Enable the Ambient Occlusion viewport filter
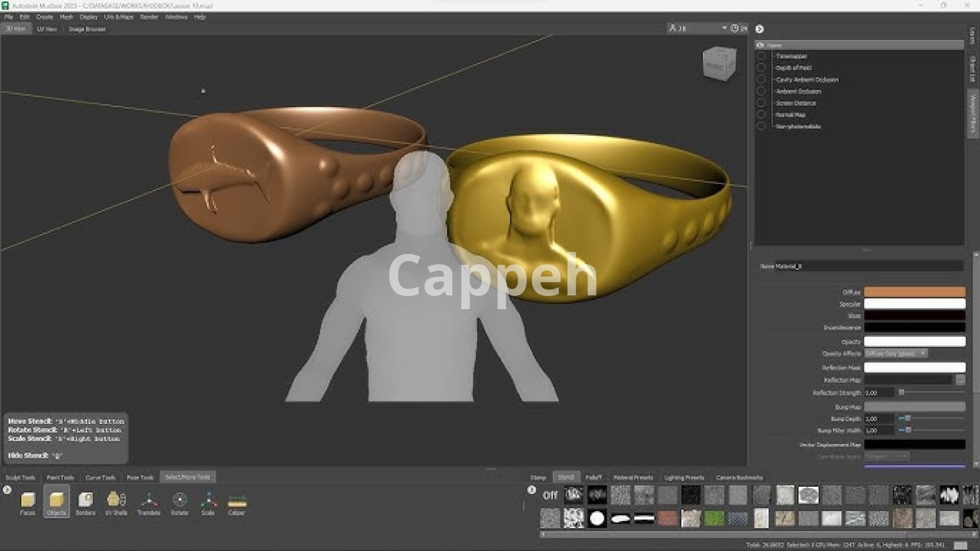Viewport: 980px width, 551px height. coord(761,91)
